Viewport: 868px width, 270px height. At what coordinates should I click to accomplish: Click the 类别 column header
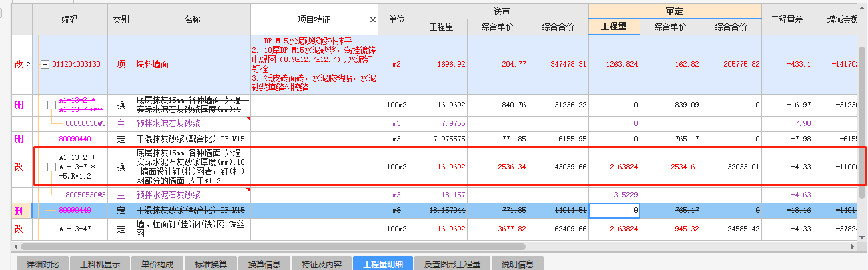pyautogui.click(x=121, y=19)
